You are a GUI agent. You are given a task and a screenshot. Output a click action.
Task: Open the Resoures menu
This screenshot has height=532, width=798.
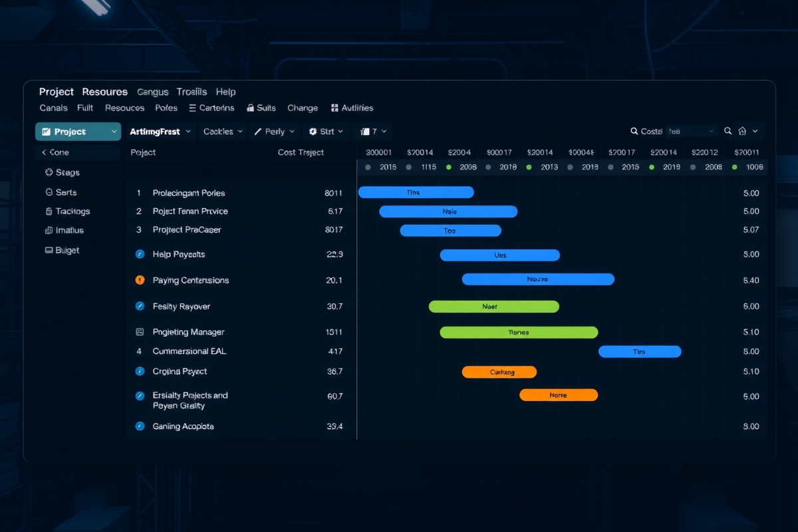click(x=105, y=92)
